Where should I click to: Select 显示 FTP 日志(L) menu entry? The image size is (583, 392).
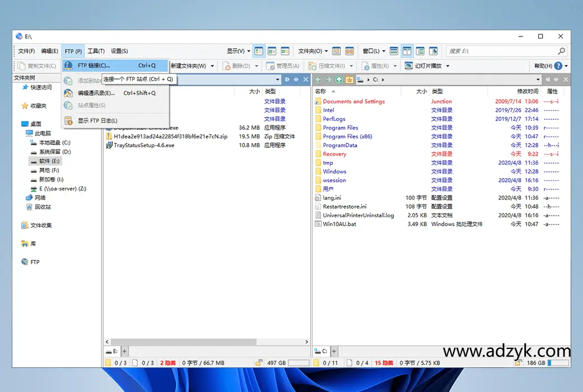(115, 120)
